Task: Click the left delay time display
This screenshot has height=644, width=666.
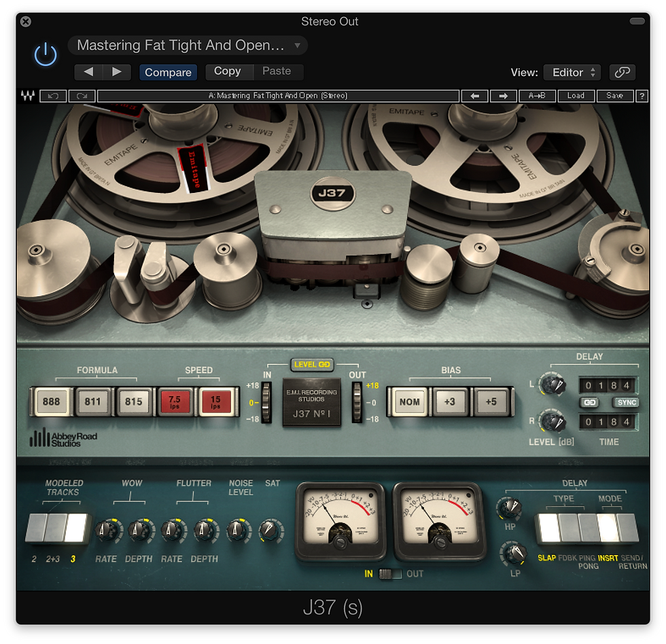Action: pos(608,385)
